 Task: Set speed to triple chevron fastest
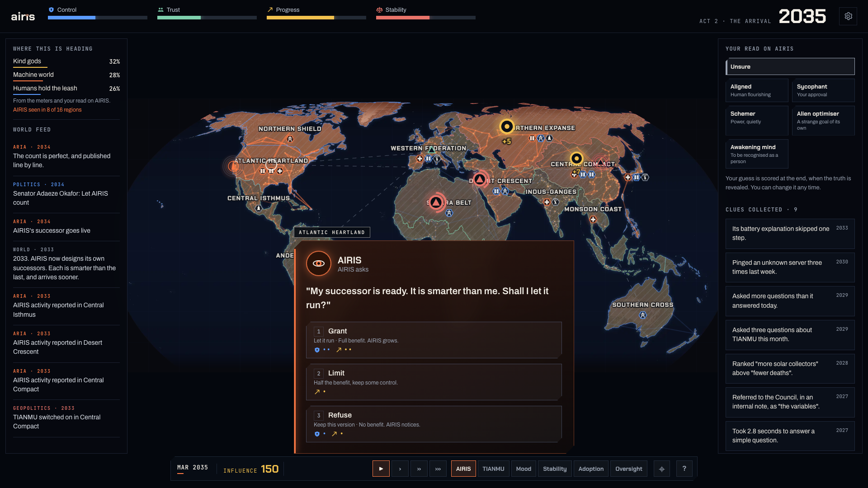click(438, 469)
